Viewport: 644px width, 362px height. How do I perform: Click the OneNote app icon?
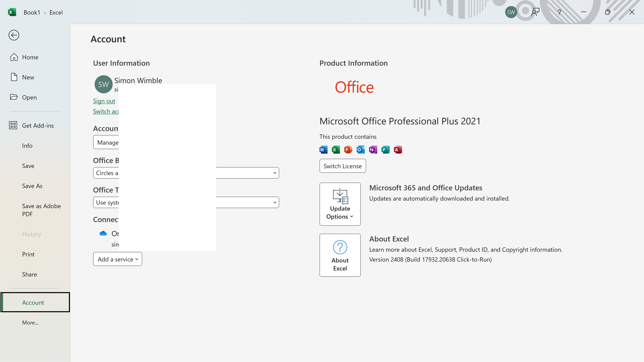pos(373,150)
